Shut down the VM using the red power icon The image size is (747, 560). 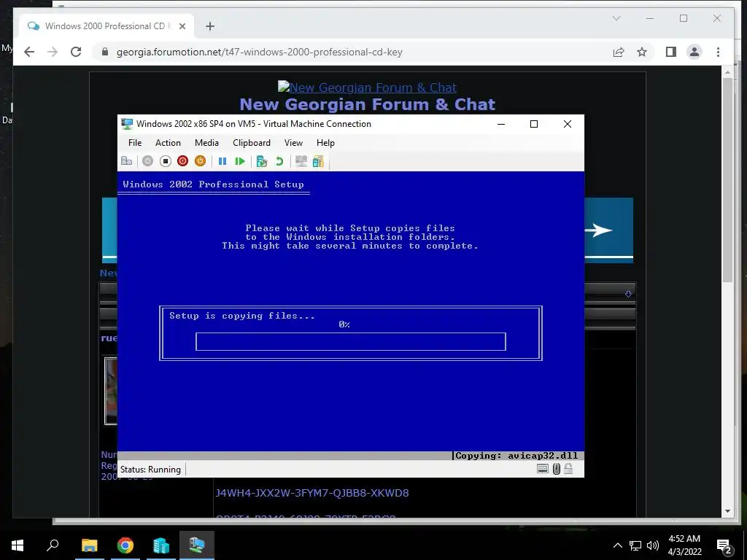tap(182, 161)
